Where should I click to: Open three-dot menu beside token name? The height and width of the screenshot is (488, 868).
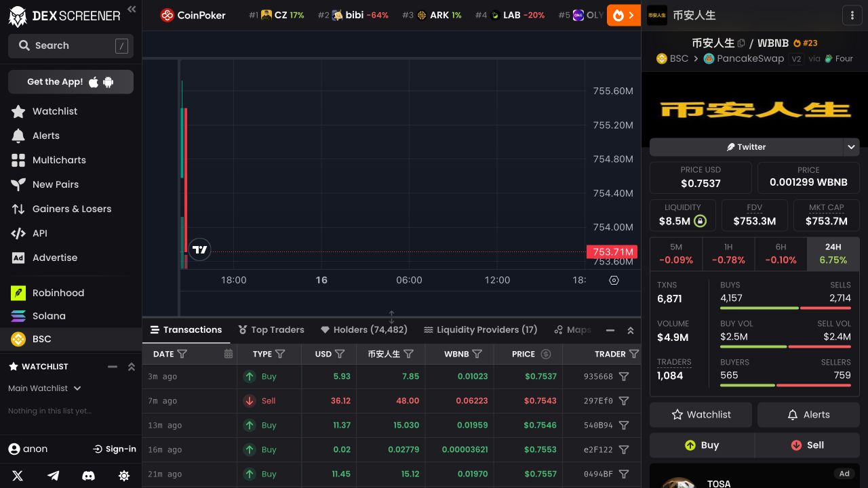click(852, 15)
